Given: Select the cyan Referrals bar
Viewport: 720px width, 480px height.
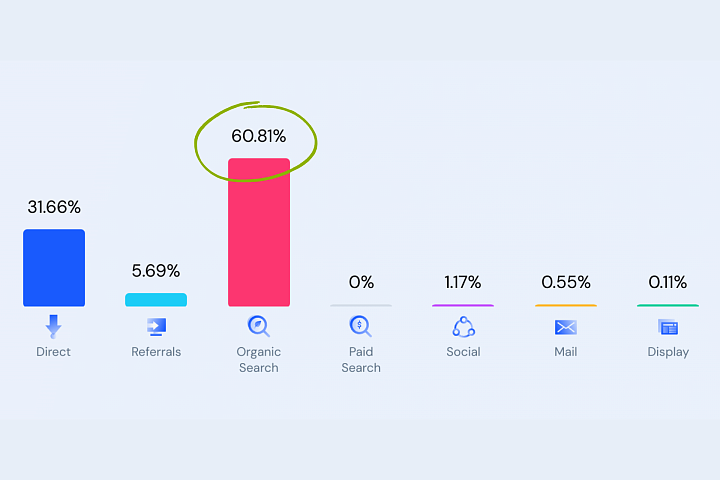Looking at the screenshot, I should [156, 299].
